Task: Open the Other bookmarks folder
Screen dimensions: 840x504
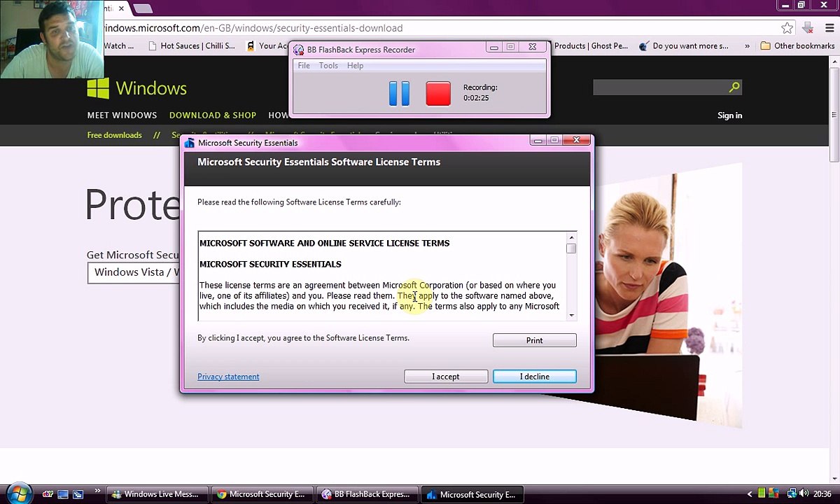Action: 798,46
